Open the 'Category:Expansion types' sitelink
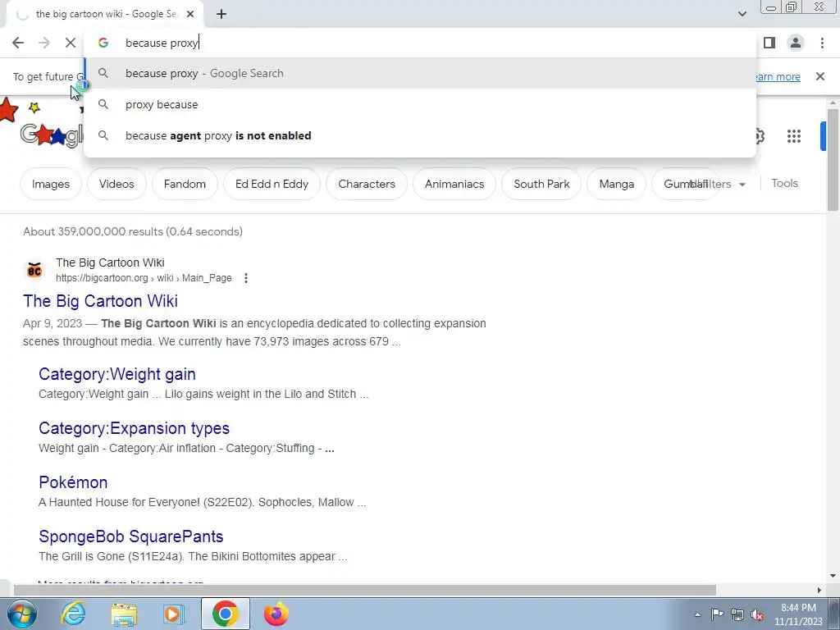The width and height of the screenshot is (840, 630). pyautogui.click(x=134, y=428)
